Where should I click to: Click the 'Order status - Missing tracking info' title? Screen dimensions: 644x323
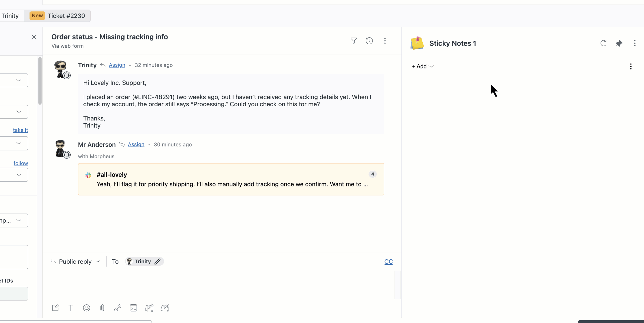110,37
